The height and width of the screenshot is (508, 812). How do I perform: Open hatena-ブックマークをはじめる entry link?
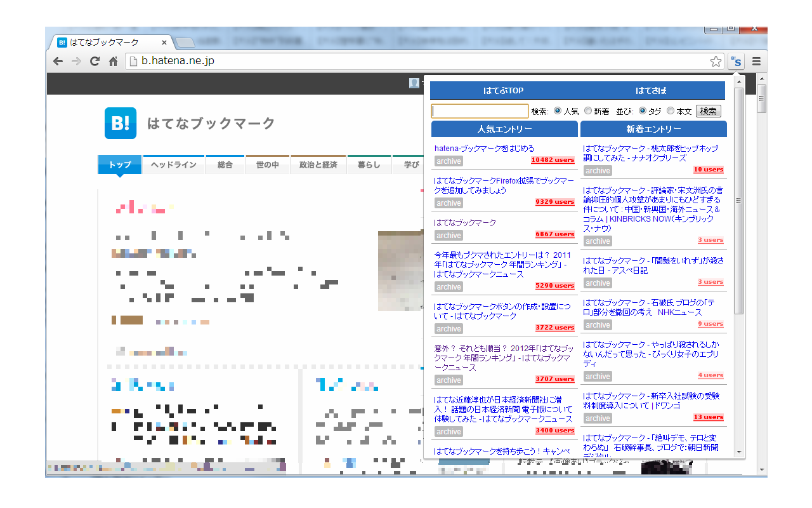coord(484,149)
